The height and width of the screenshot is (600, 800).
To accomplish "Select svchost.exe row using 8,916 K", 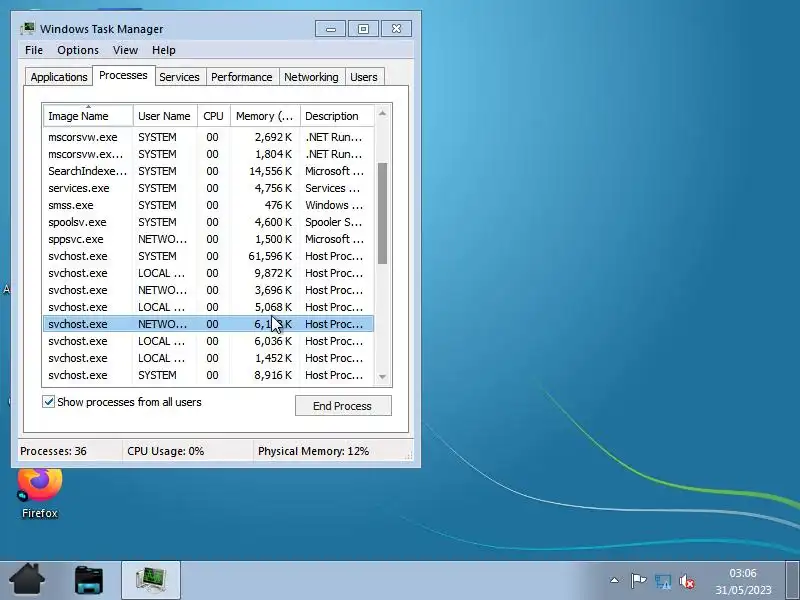I will pyautogui.click(x=209, y=375).
